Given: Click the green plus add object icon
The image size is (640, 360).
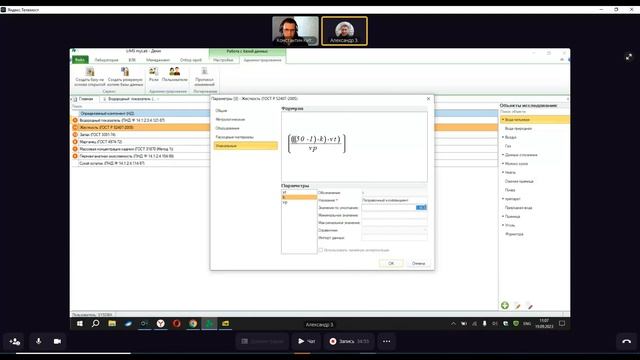Looking at the screenshot, I should 505,305.
